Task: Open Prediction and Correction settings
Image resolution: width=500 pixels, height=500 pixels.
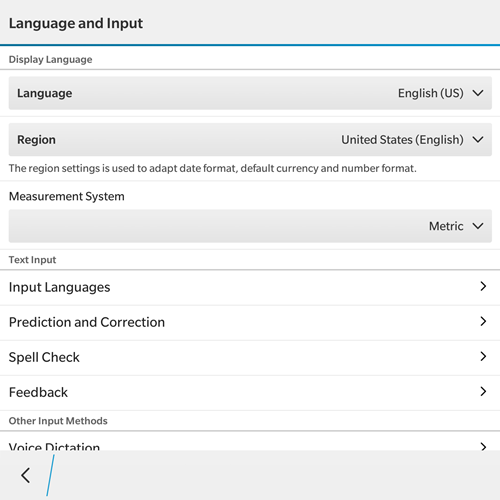Action: tap(250, 322)
